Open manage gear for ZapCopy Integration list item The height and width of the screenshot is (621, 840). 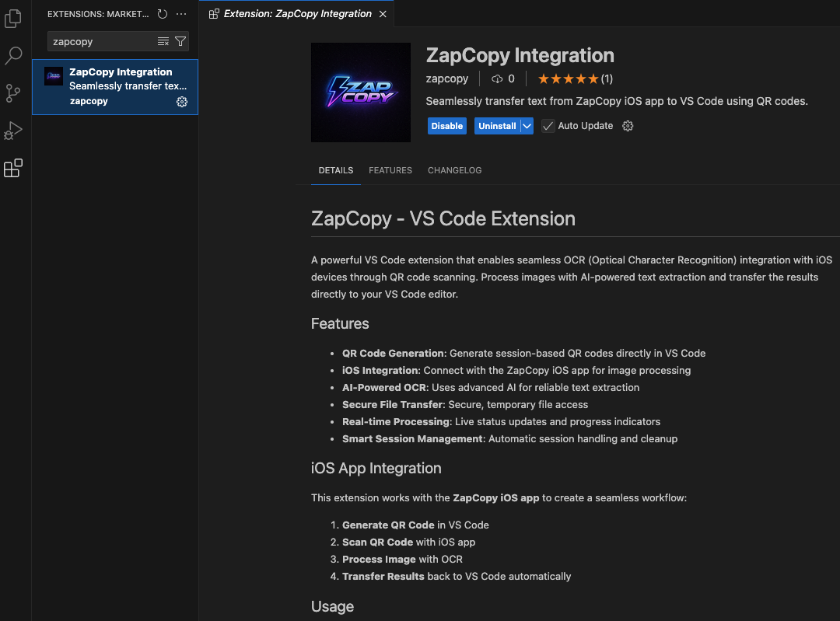coord(182,102)
